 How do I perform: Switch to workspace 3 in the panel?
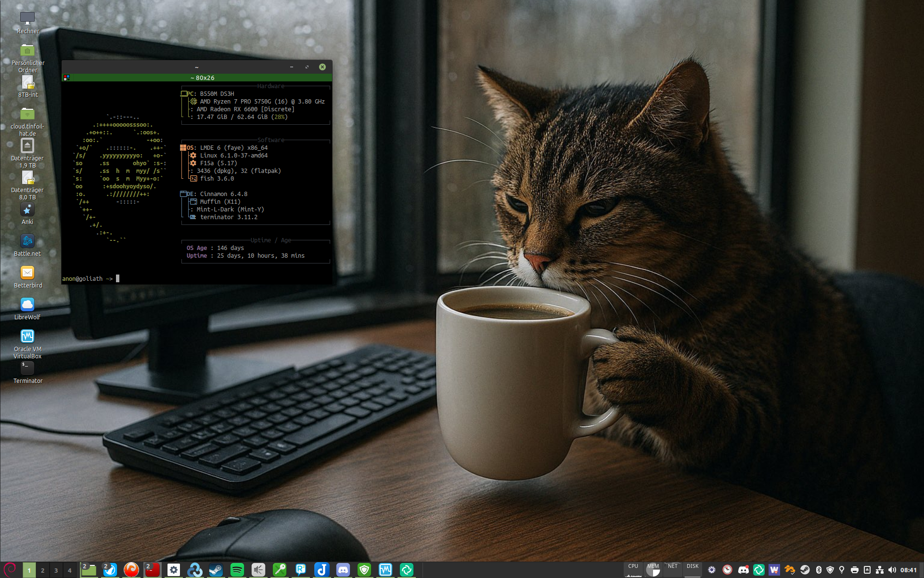(56, 570)
